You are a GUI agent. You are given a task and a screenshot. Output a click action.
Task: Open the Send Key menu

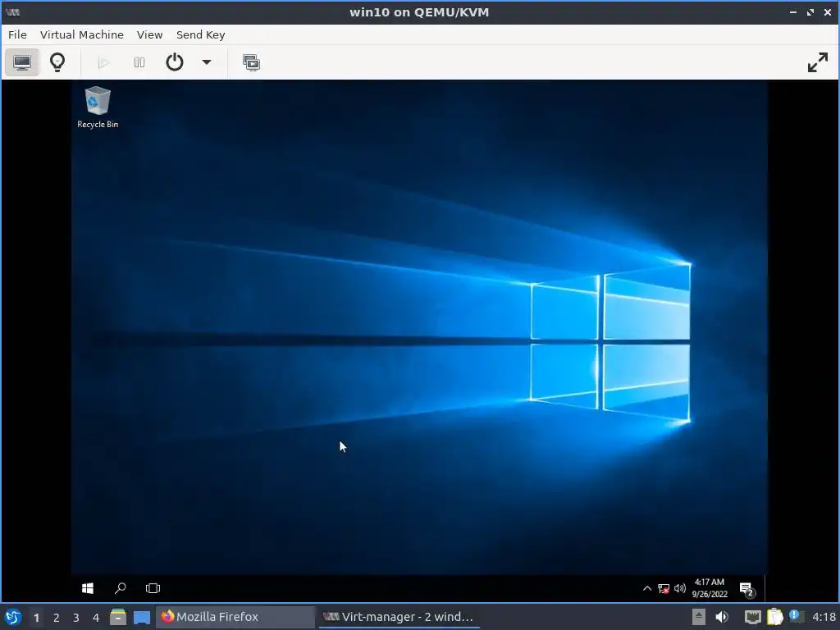201,34
